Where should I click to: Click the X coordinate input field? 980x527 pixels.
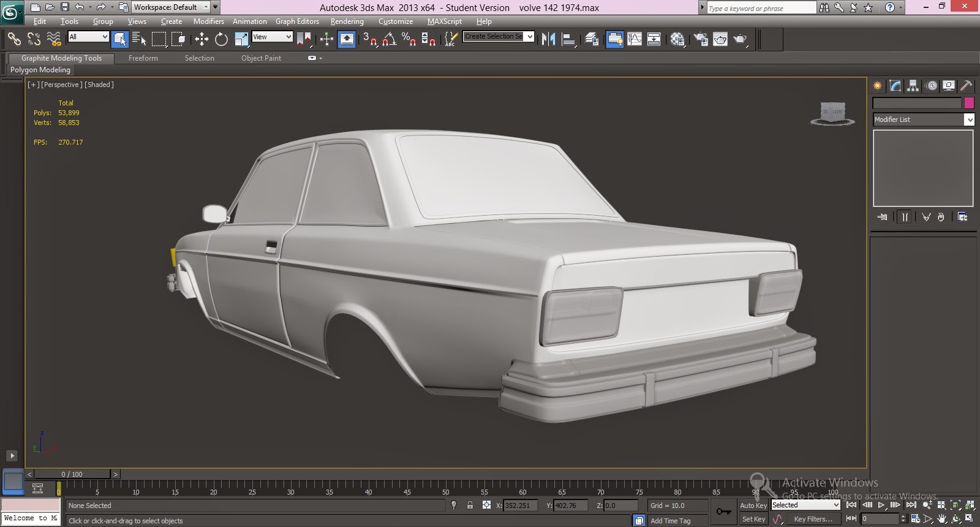click(519, 506)
